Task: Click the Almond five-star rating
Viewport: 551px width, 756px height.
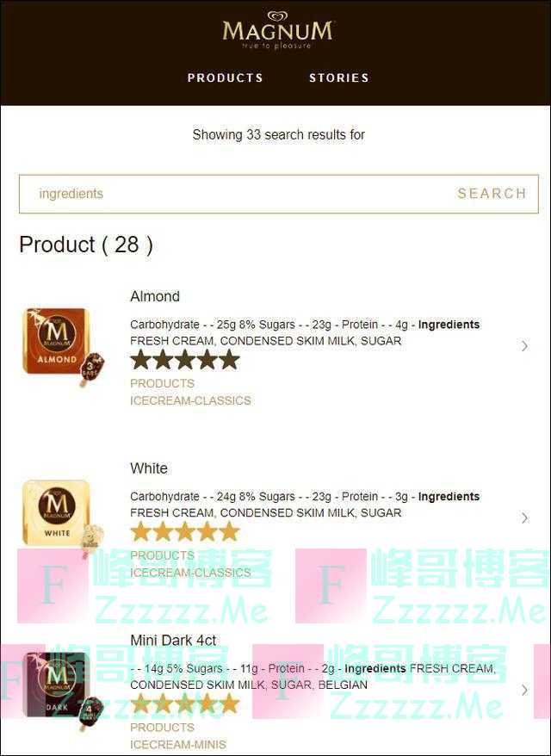Action: [185, 360]
